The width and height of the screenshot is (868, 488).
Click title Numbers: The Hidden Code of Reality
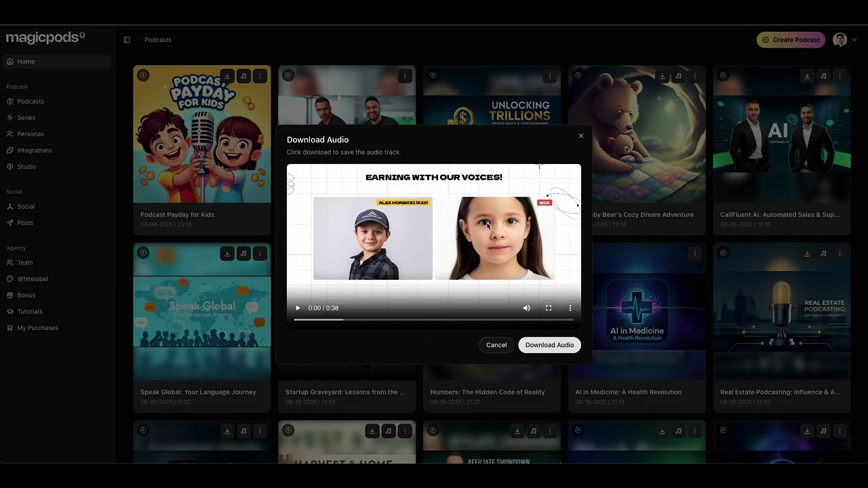(488, 392)
